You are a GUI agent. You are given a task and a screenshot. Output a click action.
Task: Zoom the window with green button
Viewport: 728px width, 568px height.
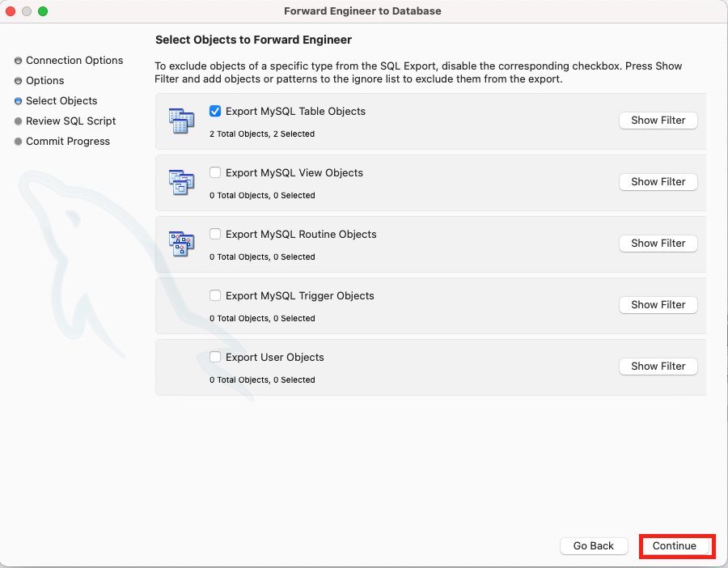[x=43, y=11]
